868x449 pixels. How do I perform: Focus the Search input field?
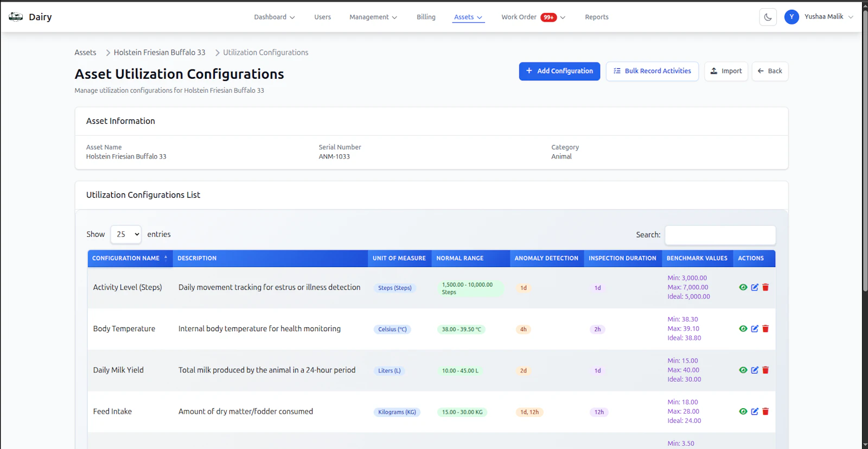[x=720, y=235]
